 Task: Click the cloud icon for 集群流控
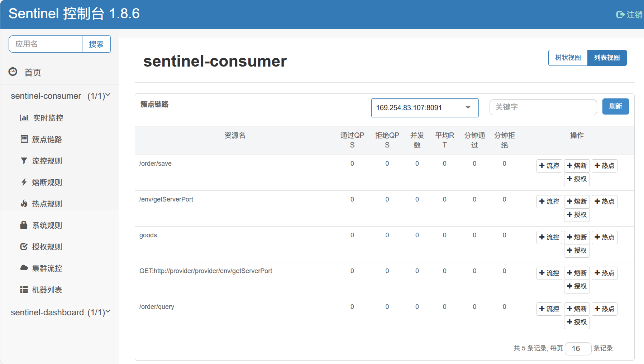[x=24, y=268]
